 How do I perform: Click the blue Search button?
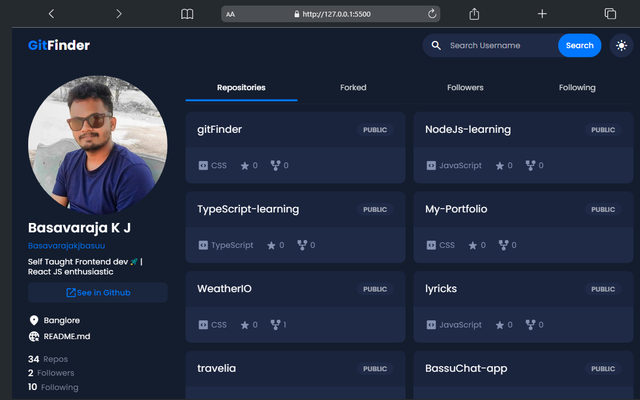[579, 45]
